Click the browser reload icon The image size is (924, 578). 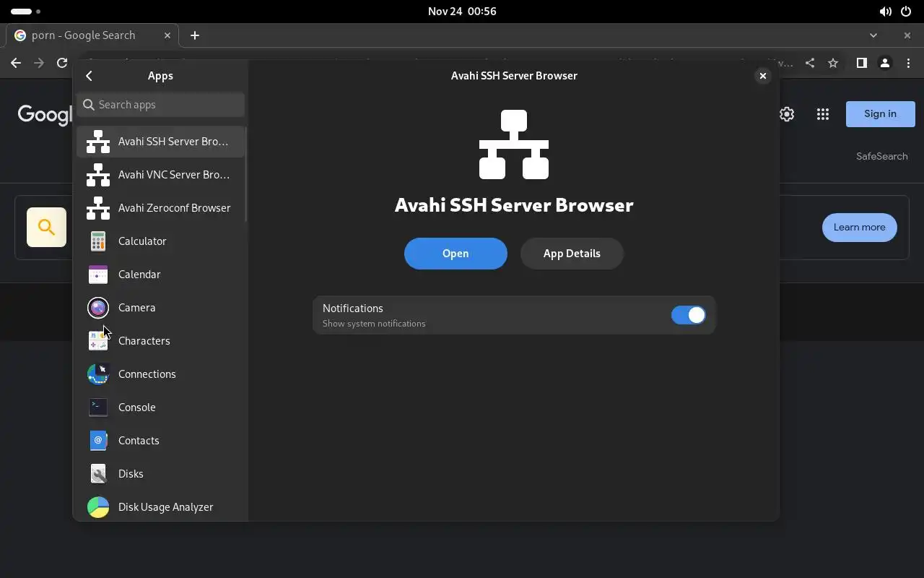(62, 63)
